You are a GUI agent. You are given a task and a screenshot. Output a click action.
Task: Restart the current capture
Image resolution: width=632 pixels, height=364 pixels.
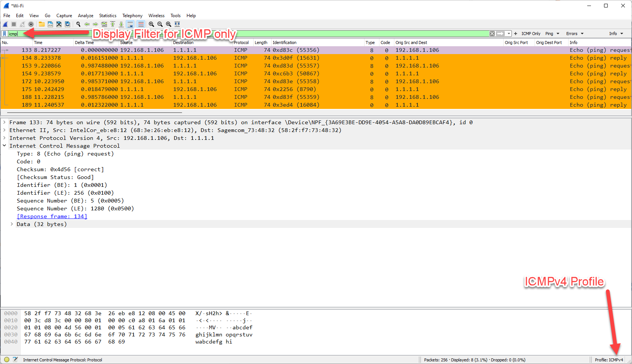point(22,24)
